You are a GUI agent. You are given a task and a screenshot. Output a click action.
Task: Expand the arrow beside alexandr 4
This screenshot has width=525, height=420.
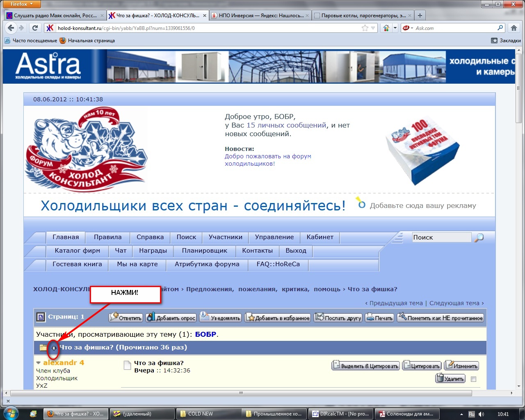click(39, 363)
